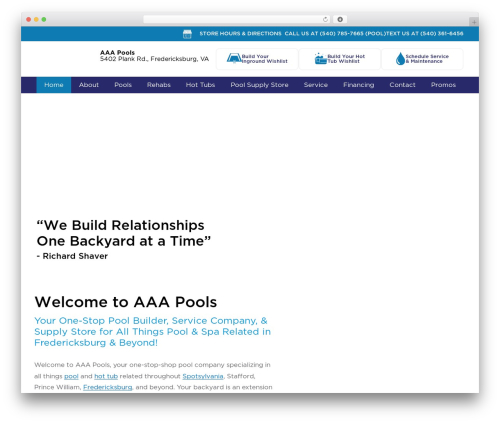This screenshot has width=500, height=423.
Task: Click the 'Welcome to AAA Pools' heading
Action: [126, 302]
